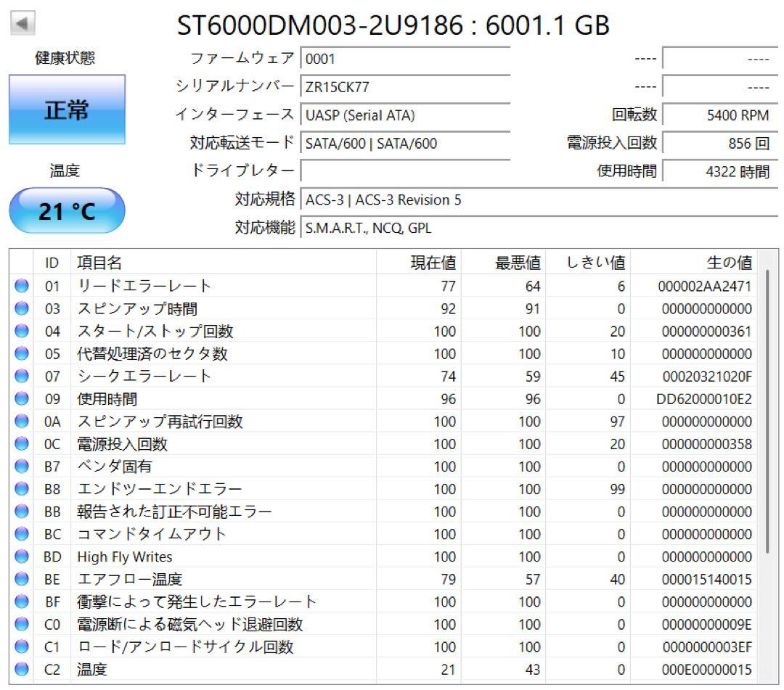Select the indicator beside High Fly Writes
Viewport: 784px width, 690px height.
[23, 556]
